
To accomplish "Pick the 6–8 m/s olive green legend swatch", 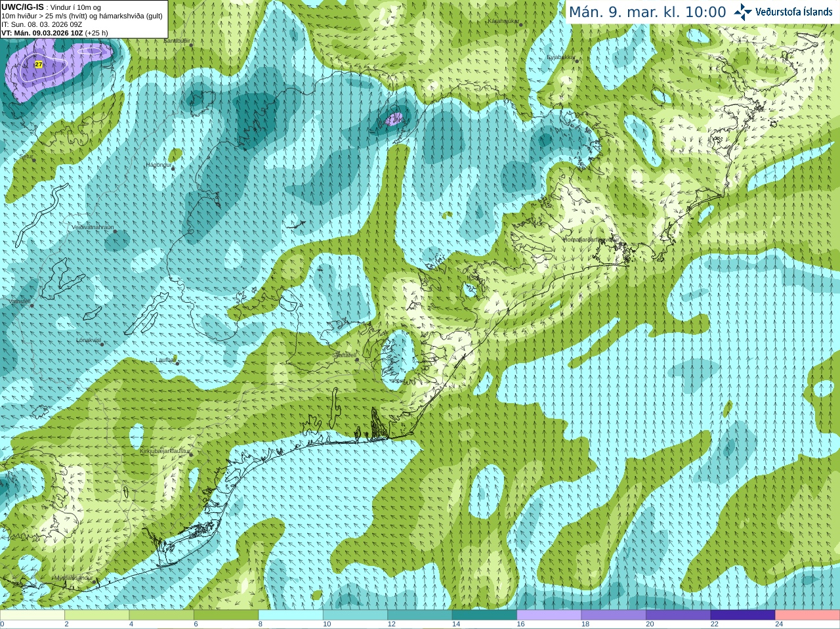I will (226, 615).
